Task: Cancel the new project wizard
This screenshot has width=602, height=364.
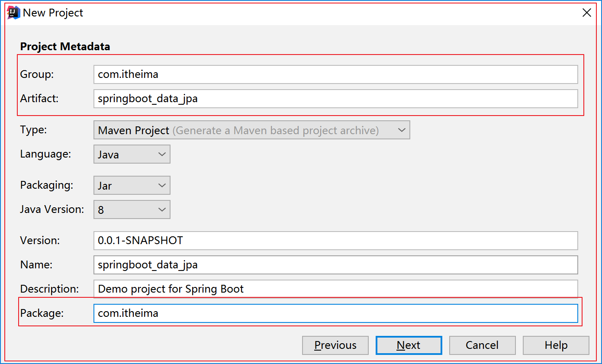Action: (483, 345)
